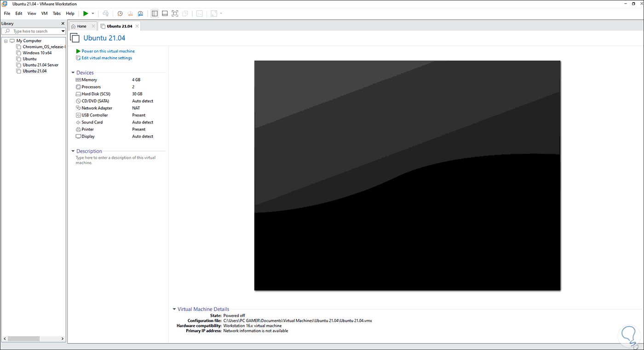Collapse the Virtual Machine Details section
The width and height of the screenshot is (644, 350).
[174, 309]
